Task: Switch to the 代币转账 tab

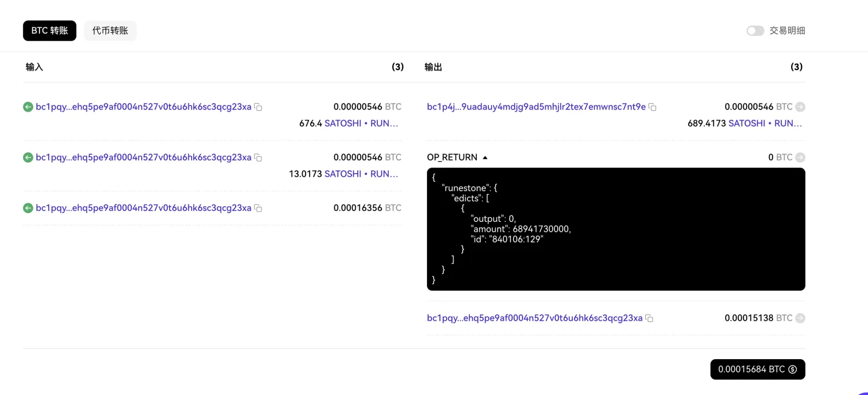Action: [x=110, y=31]
